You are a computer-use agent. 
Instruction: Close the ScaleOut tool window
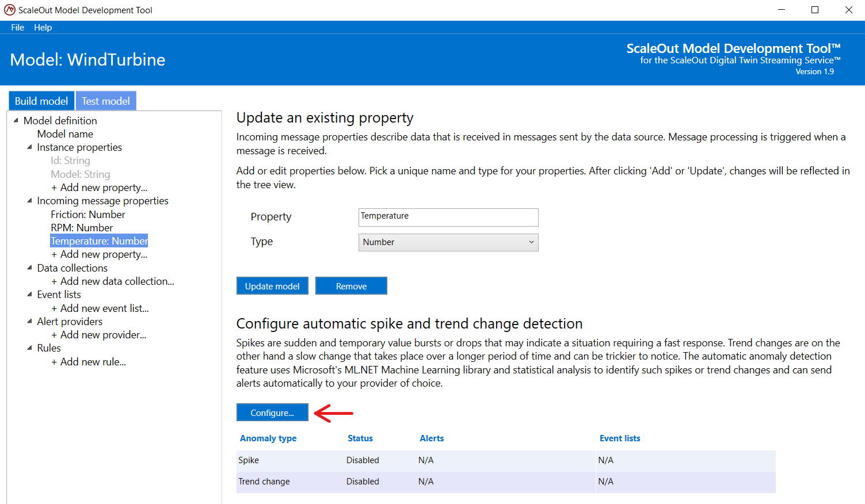coord(848,10)
